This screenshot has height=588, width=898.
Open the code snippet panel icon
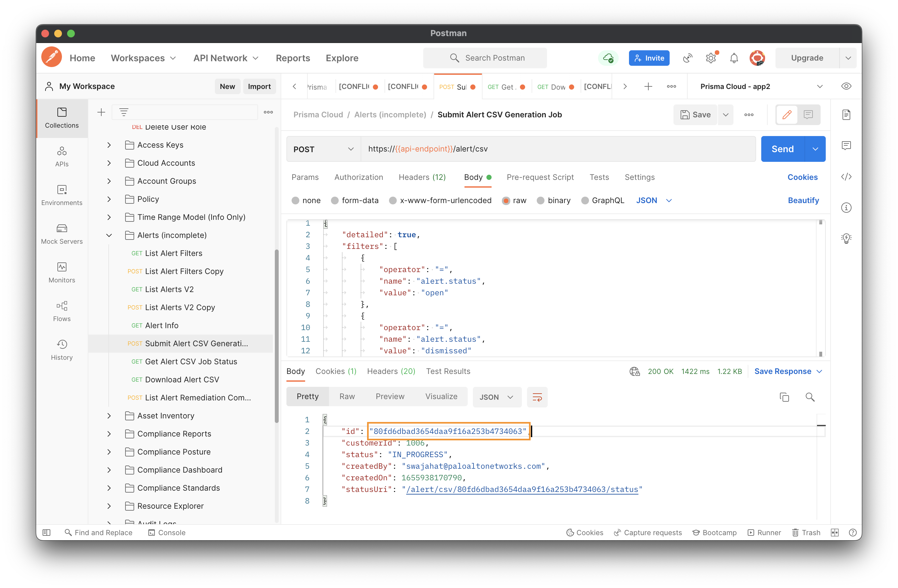846,177
